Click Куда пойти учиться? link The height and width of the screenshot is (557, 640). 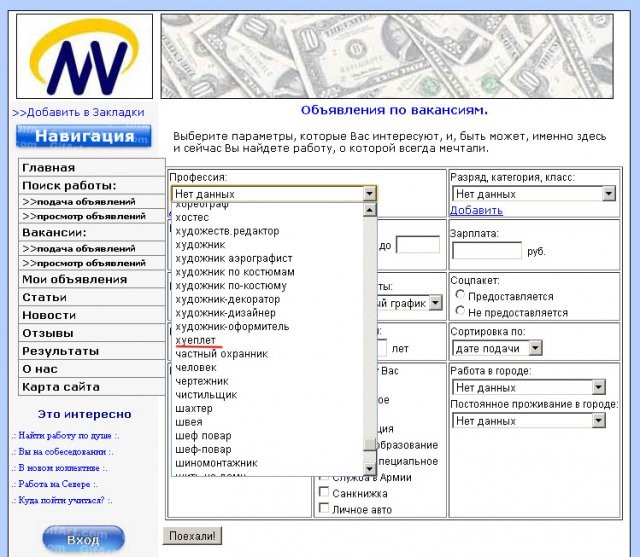[62, 500]
